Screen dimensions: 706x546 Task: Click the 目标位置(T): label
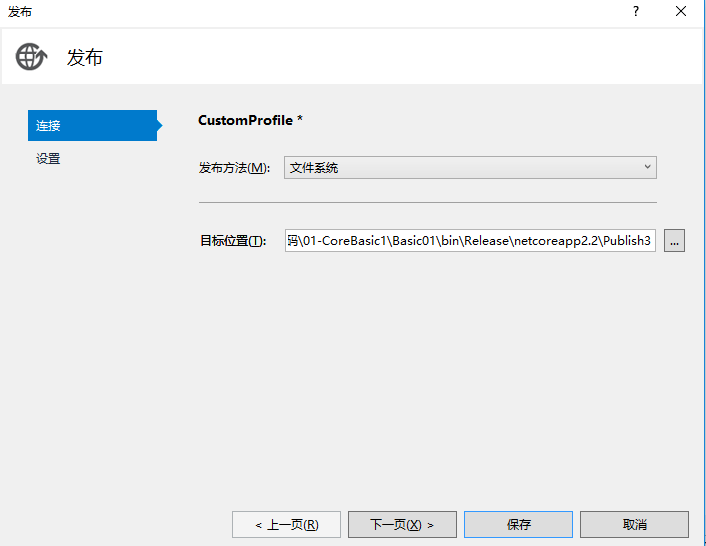pos(233,241)
